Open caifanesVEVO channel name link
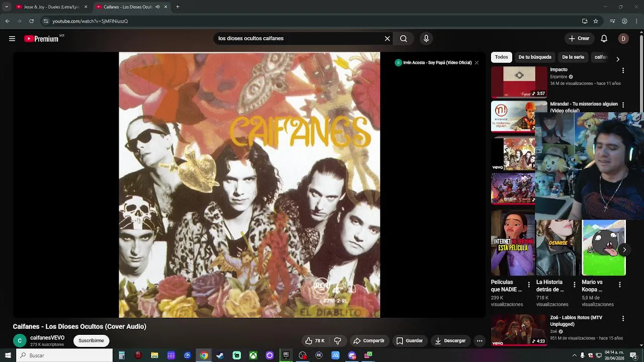The width and height of the screenshot is (644, 362). [47, 338]
